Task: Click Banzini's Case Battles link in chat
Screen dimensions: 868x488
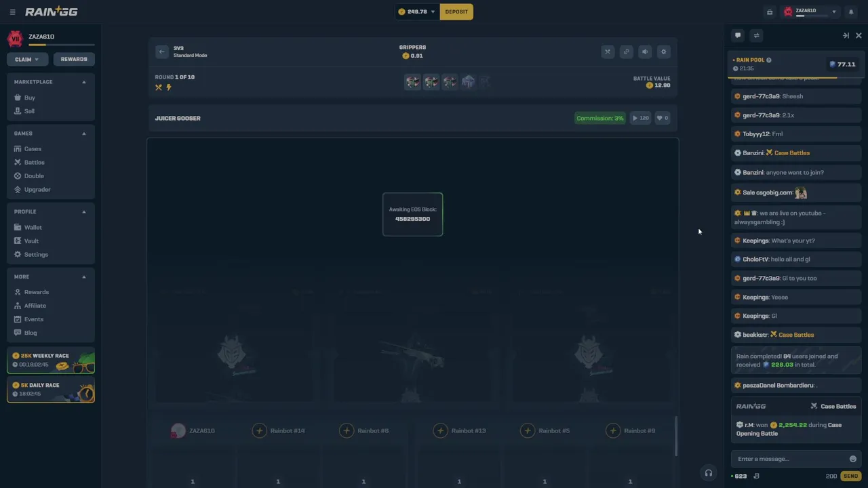Action: [x=787, y=153]
